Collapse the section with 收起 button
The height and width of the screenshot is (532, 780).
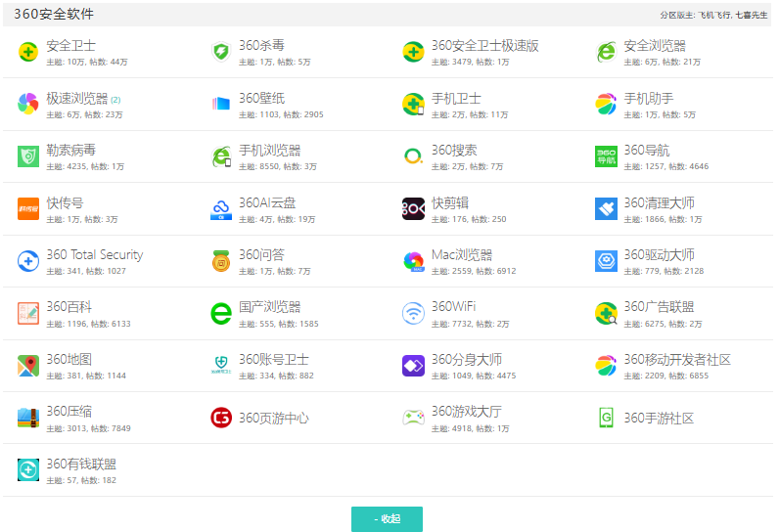click(x=387, y=519)
